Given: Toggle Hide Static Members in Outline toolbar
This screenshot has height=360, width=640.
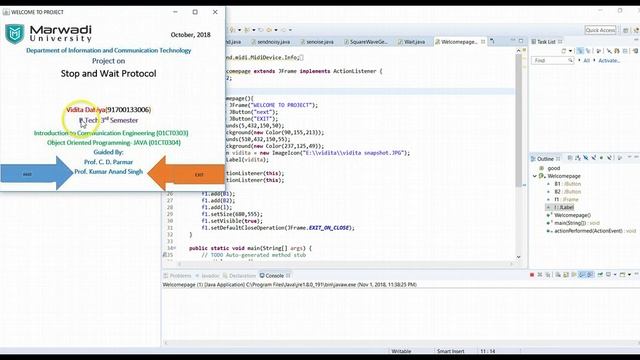Looking at the screenshot, I should point(594,158).
